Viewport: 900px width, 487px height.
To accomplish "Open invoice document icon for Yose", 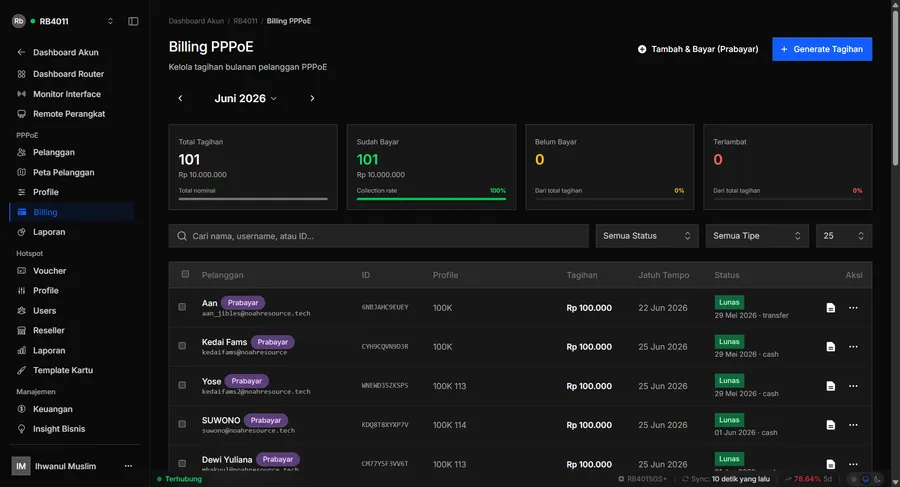I will (x=831, y=386).
